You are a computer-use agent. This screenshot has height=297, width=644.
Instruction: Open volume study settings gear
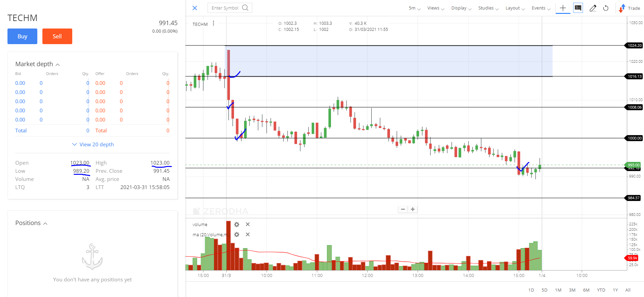point(237,224)
